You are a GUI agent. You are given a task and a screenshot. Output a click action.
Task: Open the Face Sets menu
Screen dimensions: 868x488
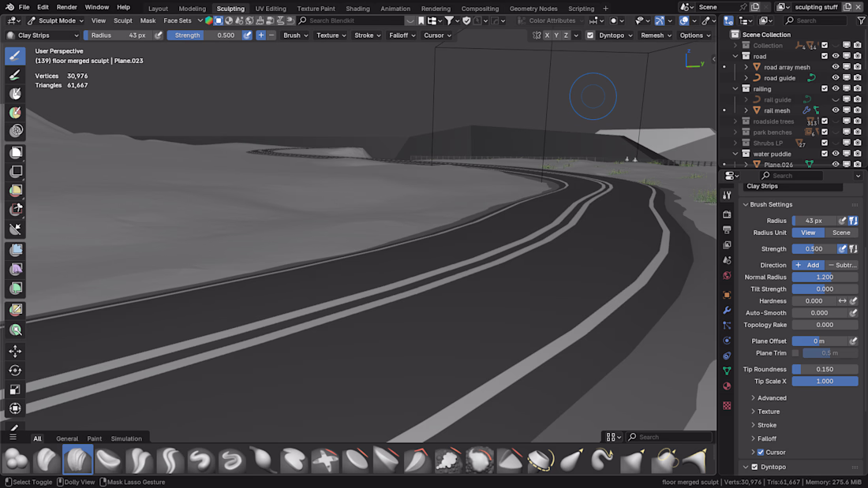click(x=177, y=20)
